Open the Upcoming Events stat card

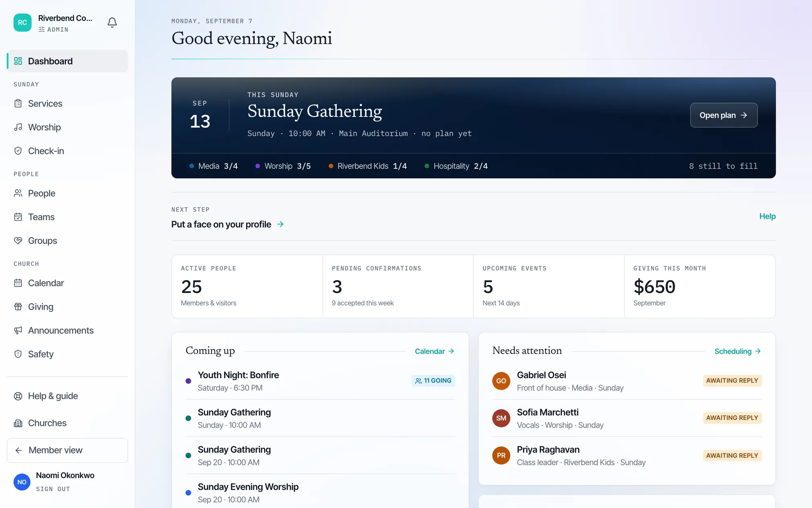[549, 286]
